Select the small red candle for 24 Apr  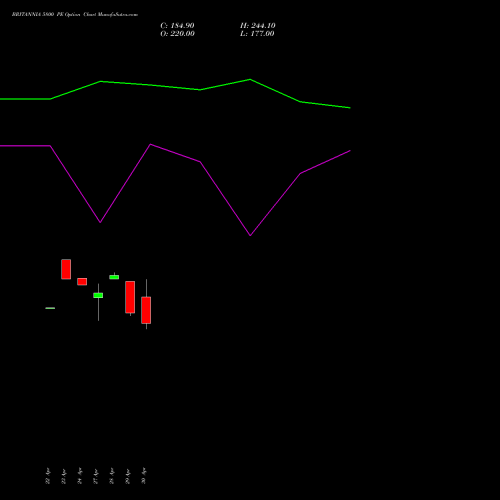click(x=82, y=282)
